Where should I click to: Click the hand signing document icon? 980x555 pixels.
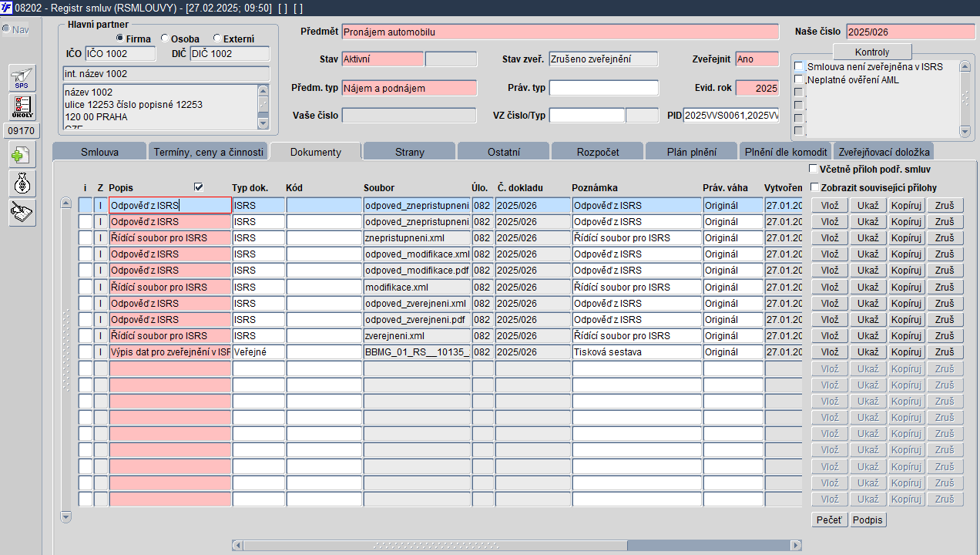[22, 212]
